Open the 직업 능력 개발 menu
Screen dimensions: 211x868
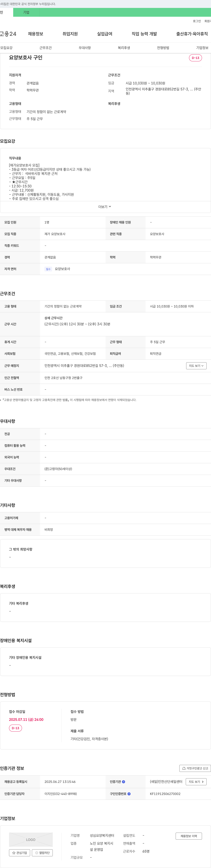coord(144,34)
